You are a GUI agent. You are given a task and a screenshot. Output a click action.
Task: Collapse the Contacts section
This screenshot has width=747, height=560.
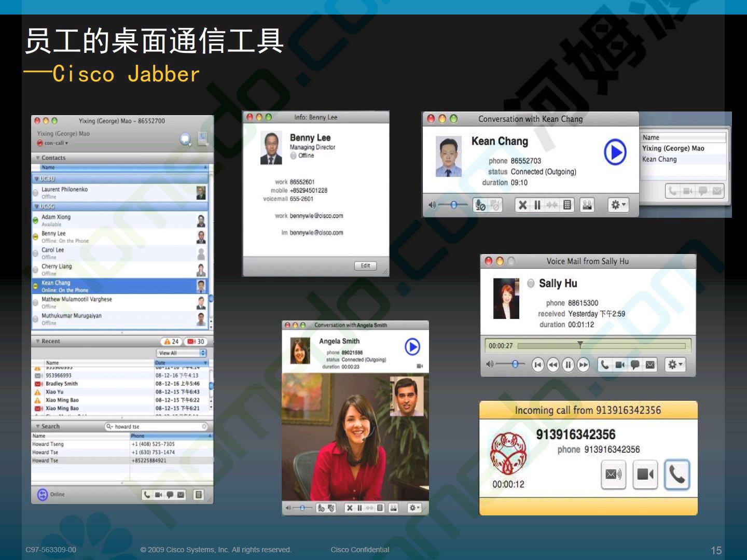pos(38,158)
